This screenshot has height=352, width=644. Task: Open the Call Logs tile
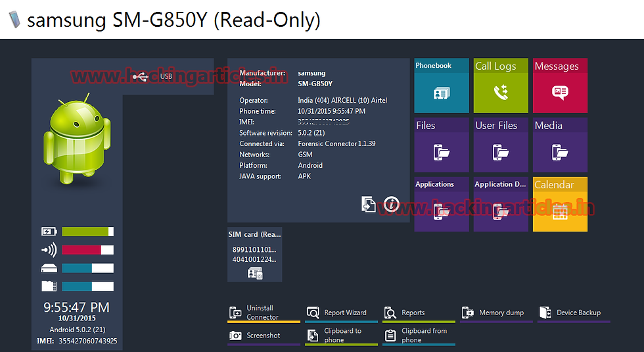501,86
